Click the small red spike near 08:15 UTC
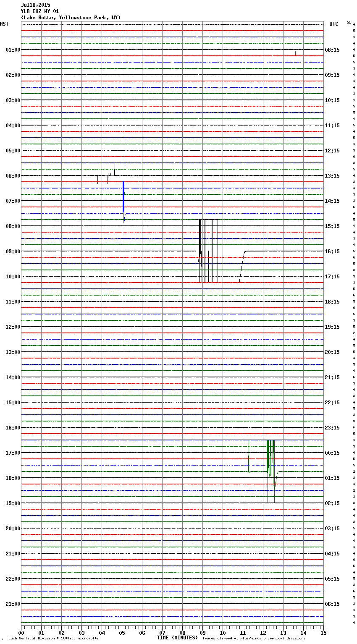Screen dimensions: 357x644 (x=296, y=53)
